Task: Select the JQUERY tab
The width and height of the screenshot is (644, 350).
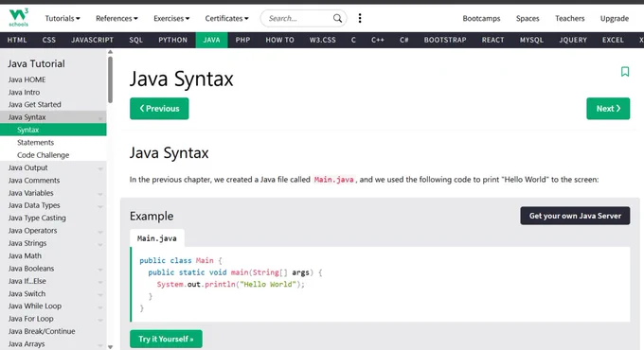Action: [573, 40]
